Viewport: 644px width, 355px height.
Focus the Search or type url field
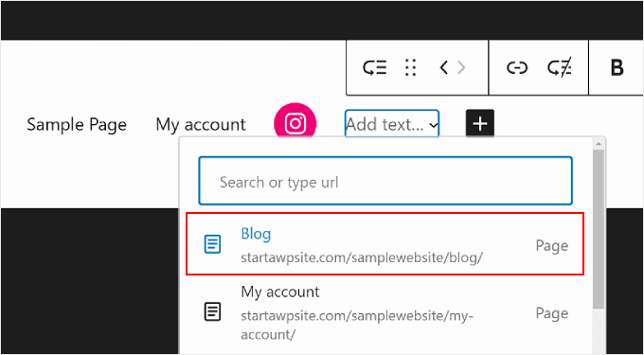(x=385, y=181)
